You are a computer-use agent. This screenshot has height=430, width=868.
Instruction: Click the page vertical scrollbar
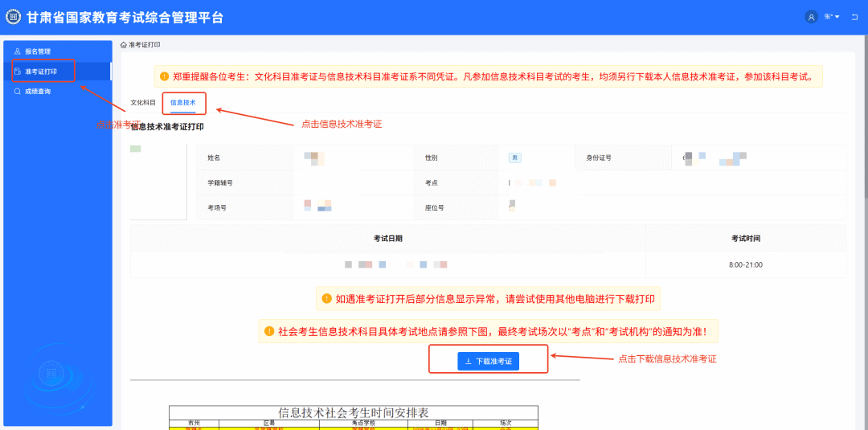(x=864, y=121)
